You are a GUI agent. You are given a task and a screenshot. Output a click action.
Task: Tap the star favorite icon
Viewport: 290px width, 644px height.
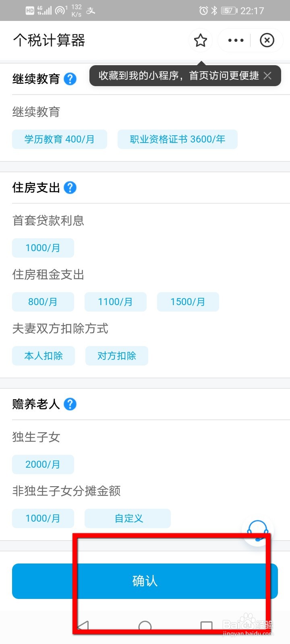pyautogui.click(x=201, y=40)
